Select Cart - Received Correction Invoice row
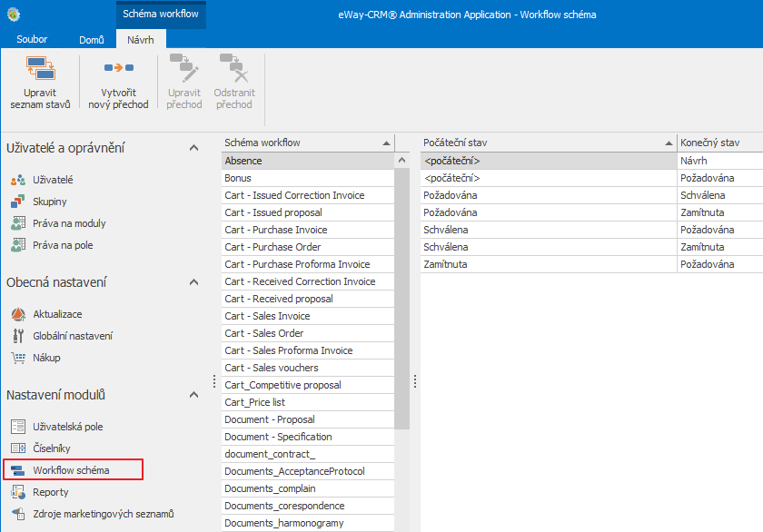The height and width of the screenshot is (532, 763). click(x=308, y=281)
